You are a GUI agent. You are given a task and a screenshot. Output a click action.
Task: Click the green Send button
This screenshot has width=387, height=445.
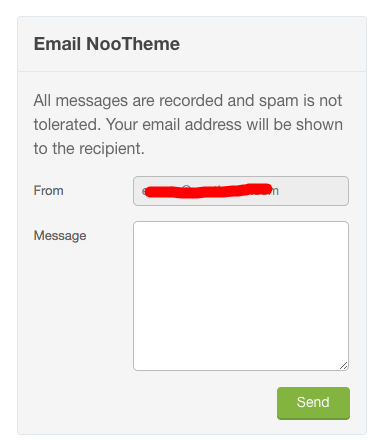[313, 403]
